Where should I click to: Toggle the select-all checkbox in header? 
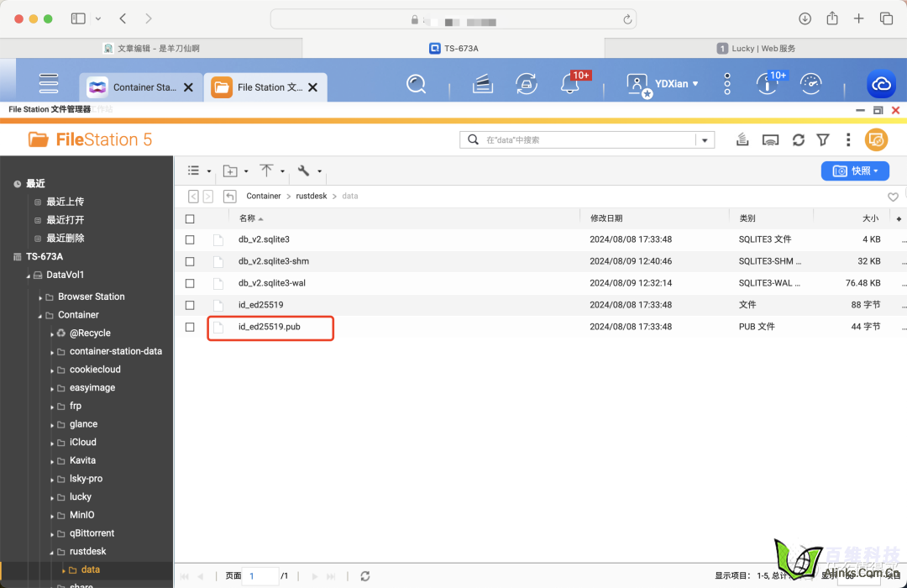tap(190, 218)
